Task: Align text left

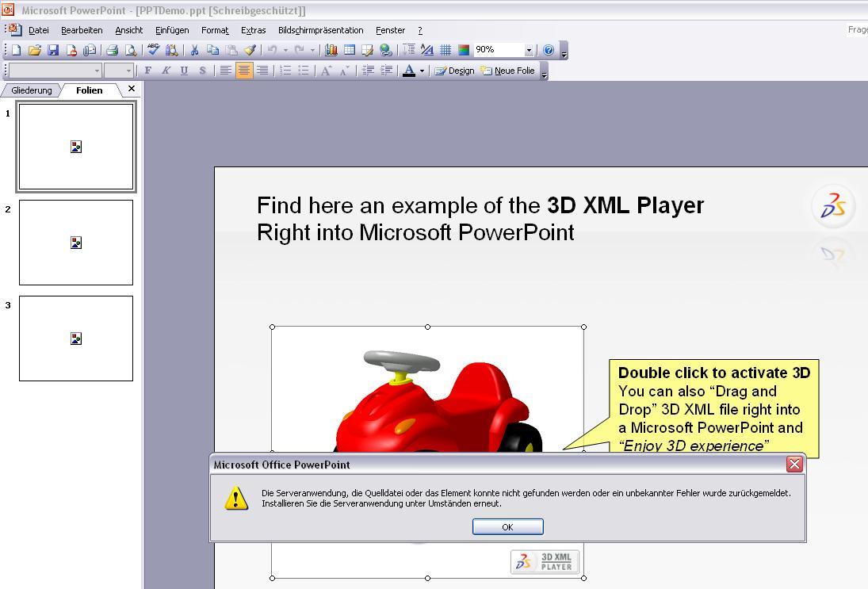Action: point(225,71)
